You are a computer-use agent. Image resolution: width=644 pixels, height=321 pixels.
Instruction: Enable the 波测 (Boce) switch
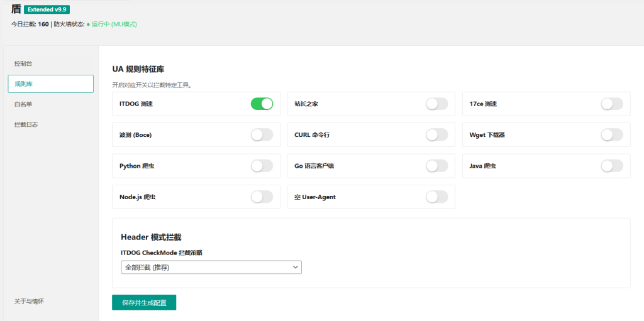click(262, 134)
